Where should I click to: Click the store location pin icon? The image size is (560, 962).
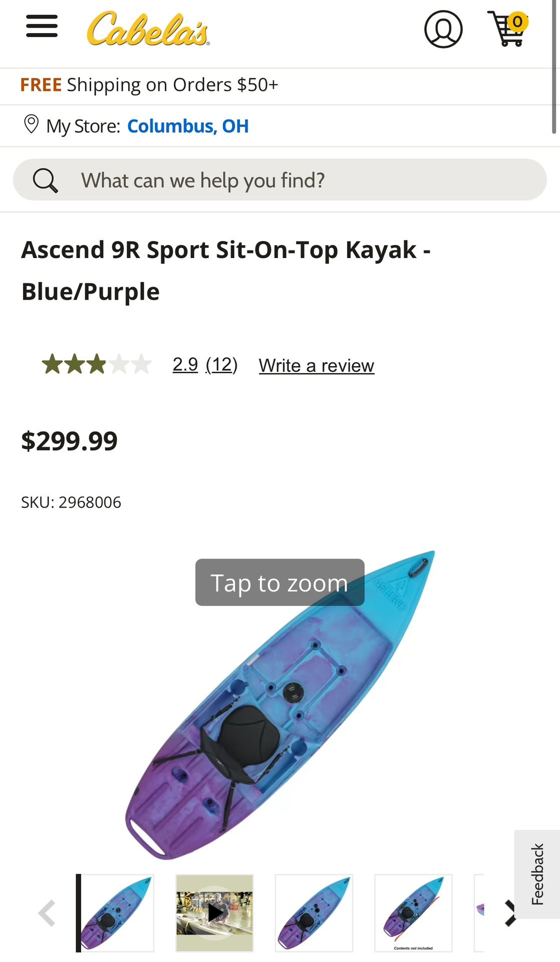point(31,125)
